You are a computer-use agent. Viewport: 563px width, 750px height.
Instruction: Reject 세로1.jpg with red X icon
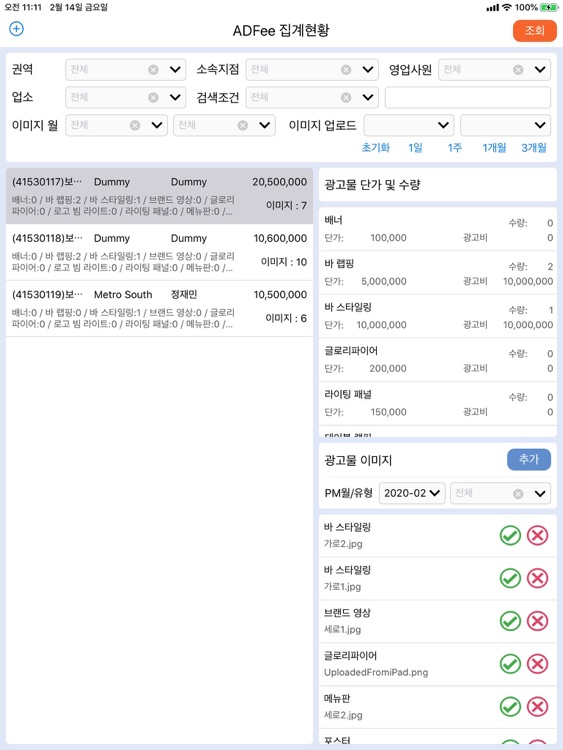pyautogui.click(x=538, y=621)
